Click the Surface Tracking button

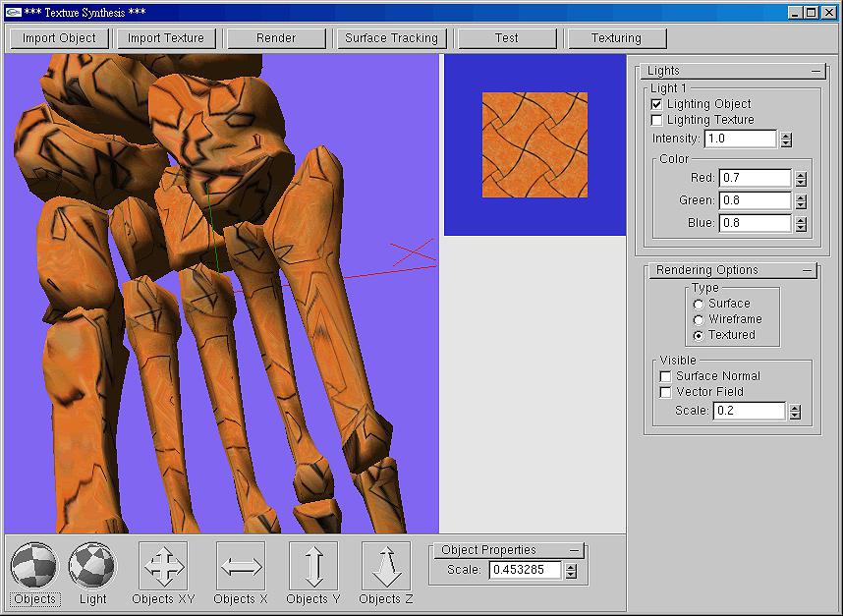pyautogui.click(x=392, y=38)
